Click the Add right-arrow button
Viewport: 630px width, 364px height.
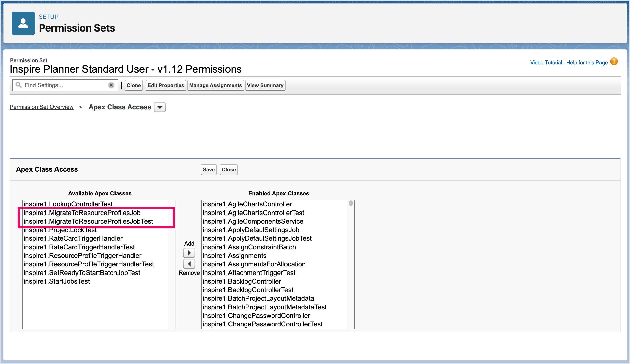pyautogui.click(x=189, y=253)
